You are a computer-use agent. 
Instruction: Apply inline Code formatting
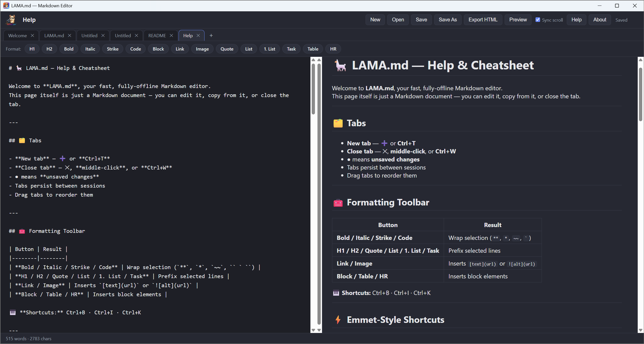[x=135, y=49]
